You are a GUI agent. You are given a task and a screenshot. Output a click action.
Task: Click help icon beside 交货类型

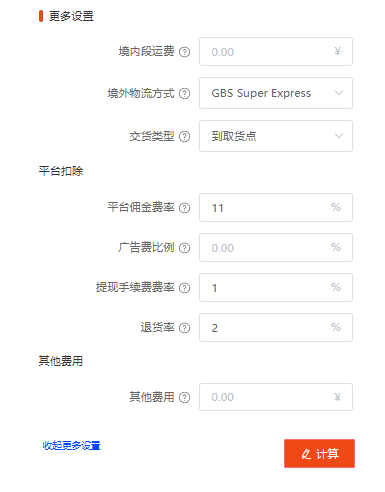pos(184,136)
